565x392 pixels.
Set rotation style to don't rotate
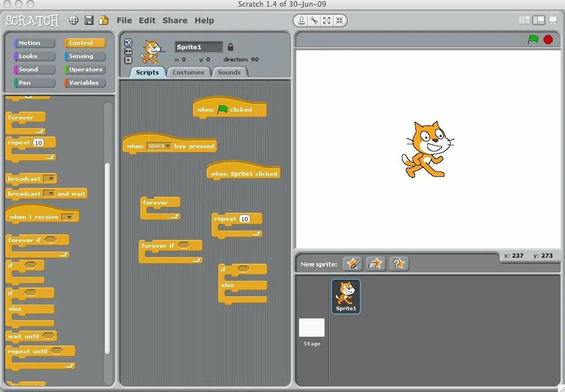(x=128, y=60)
